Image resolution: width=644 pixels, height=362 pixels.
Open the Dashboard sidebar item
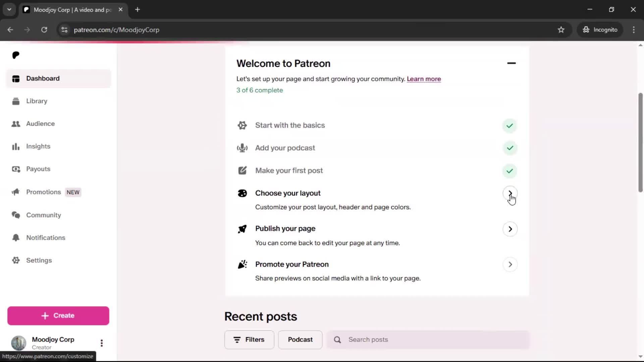58,78
